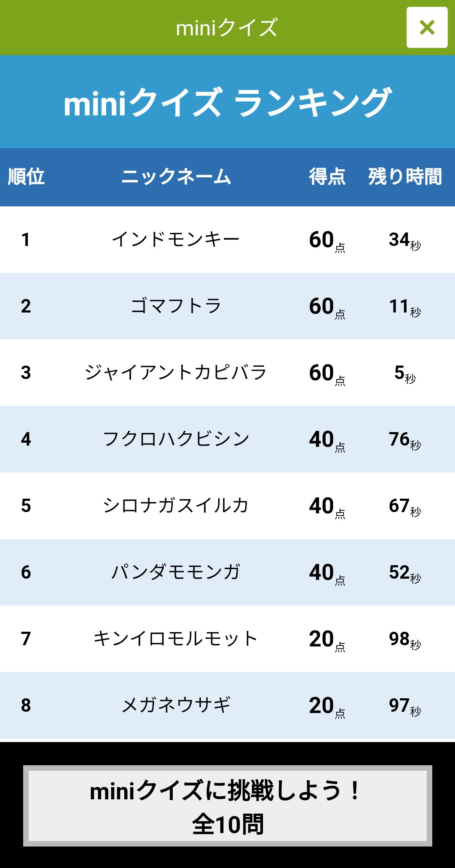Click the 得点 column header

327,176
